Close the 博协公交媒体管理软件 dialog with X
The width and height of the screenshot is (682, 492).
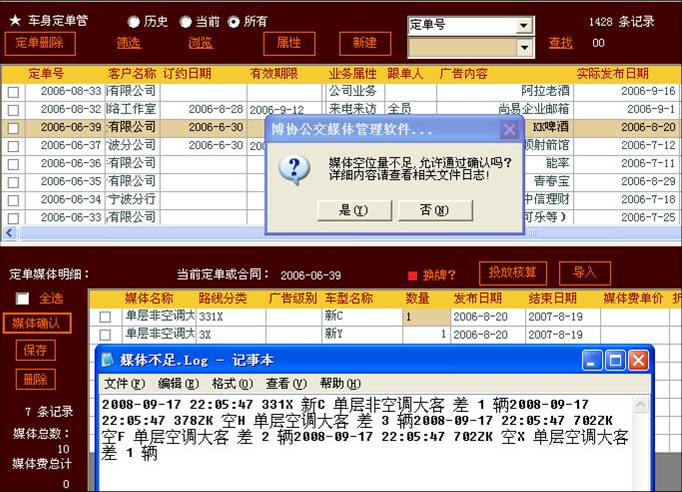[510, 130]
